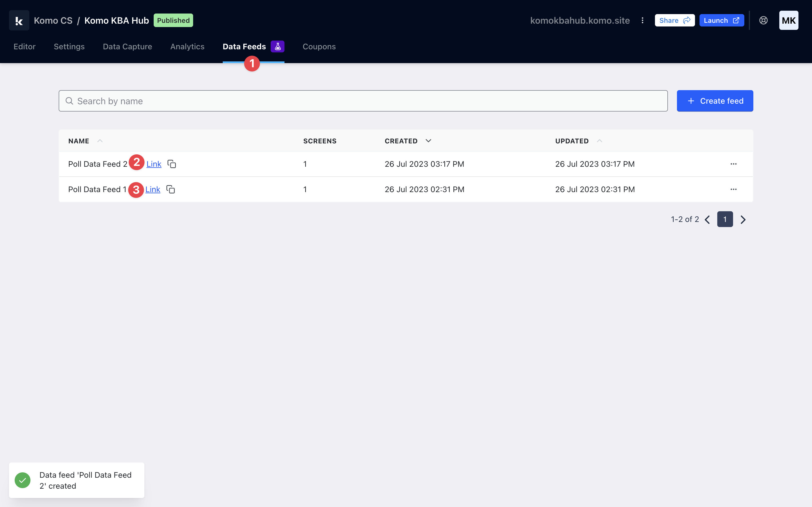Open the Data Capture tab
Image resolution: width=812 pixels, height=507 pixels.
[x=127, y=46]
